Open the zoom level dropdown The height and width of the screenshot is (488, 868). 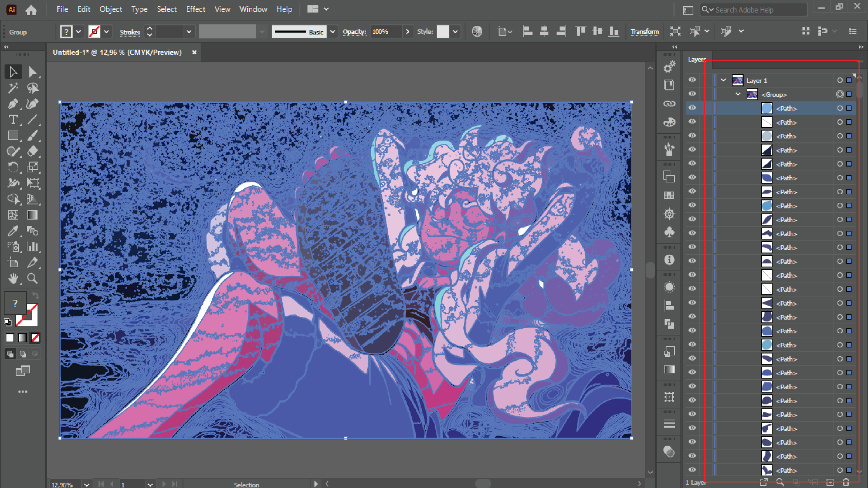click(87, 485)
